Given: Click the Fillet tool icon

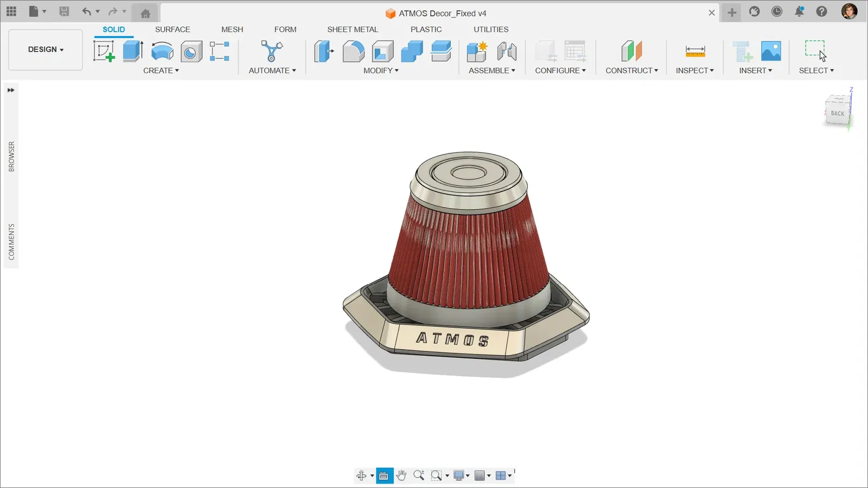Looking at the screenshot, I should tap(353, 52).
